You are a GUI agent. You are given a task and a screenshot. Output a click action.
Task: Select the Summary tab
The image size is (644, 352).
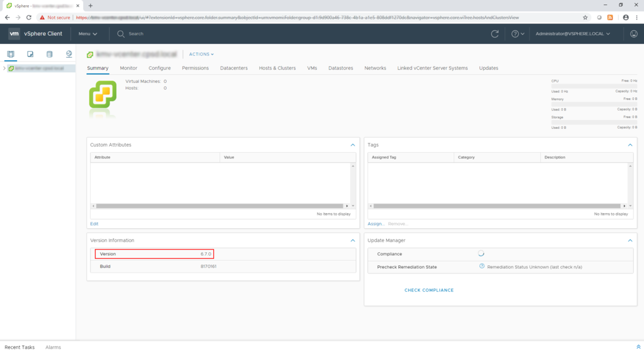97,68
